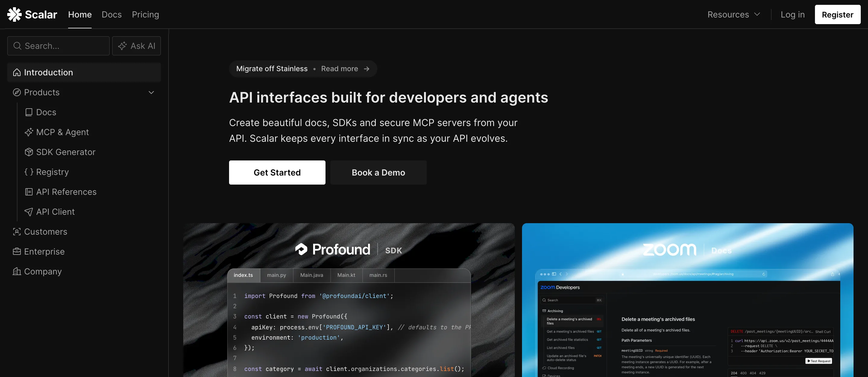Expand the Resources dropdown
Viewport: 868px width, 377px height.
(734, 14)
